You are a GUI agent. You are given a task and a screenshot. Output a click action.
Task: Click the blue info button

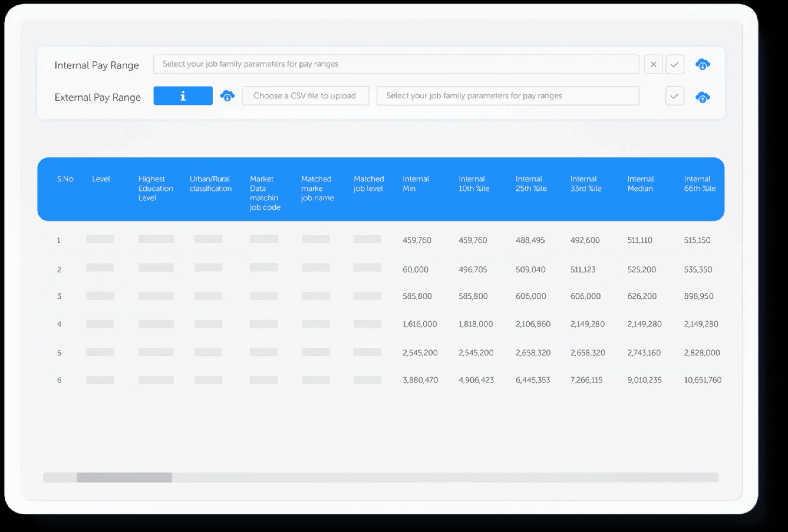tap(183, 96)
